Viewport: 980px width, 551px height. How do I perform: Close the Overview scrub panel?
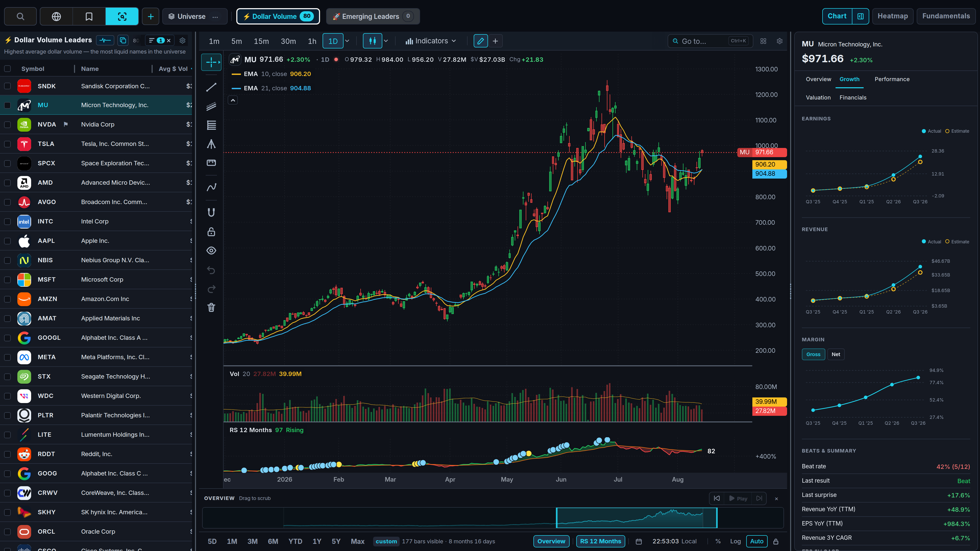pos(776,498)
